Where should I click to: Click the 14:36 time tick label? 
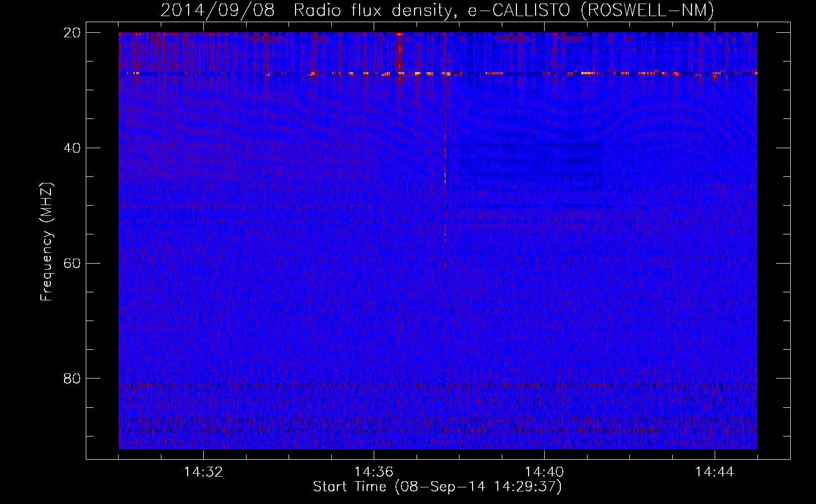[x=374, y=472]
